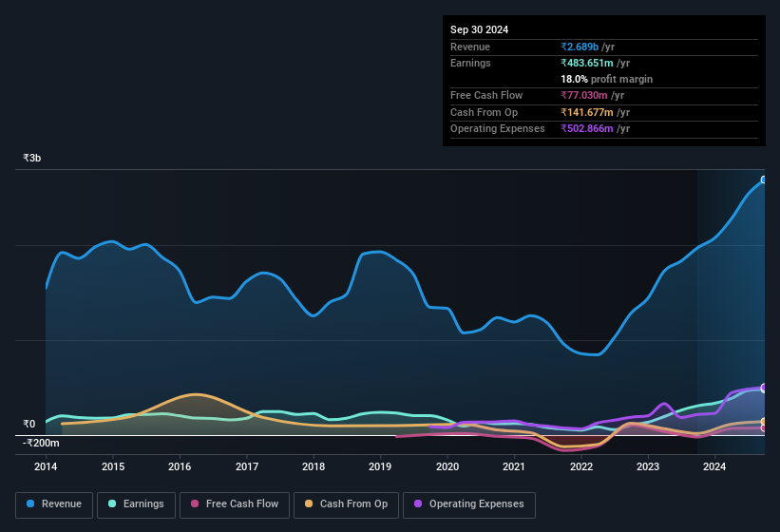Screen dimensions: 780x532
Task: Toggle the Cash From Op legend series
Action: click(x=346, y=504)
